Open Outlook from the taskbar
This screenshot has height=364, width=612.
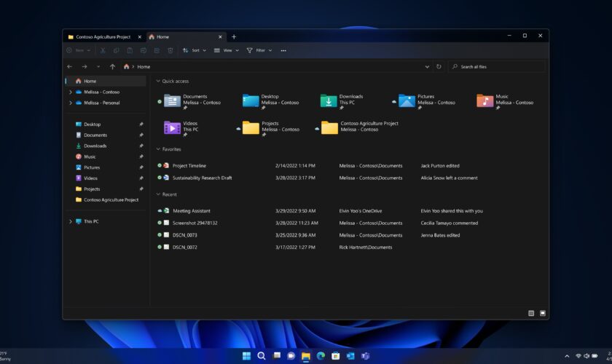[350, 356]
